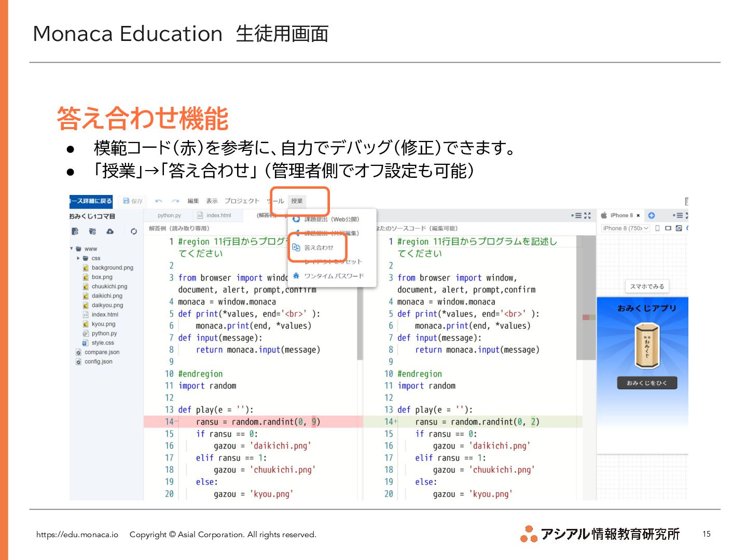Click the redo arrow in toolbar
Screen dimensions: 747x560
[x=175, y=201]
